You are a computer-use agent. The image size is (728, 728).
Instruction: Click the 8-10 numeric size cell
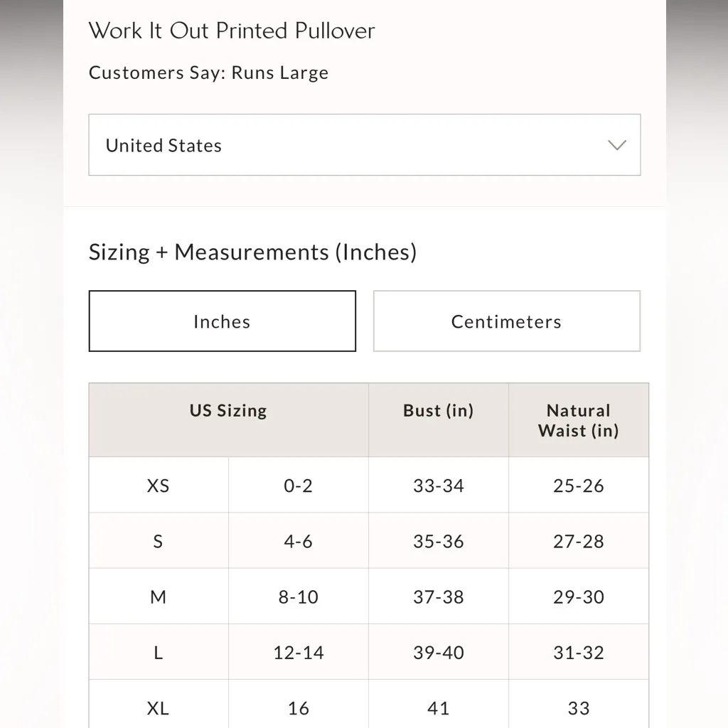(x=298, y=596)
